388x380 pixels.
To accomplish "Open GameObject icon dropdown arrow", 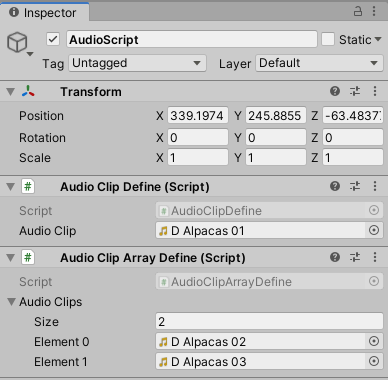I will (x=30, y=54).
